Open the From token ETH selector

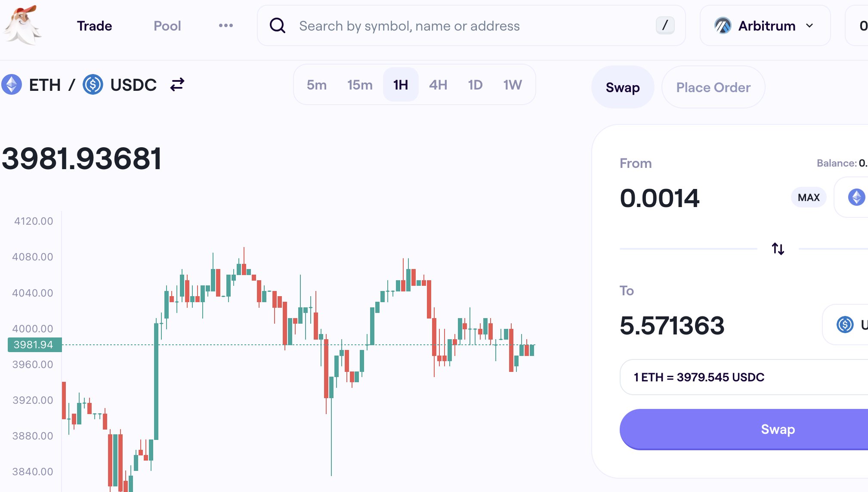coord(856,198)
